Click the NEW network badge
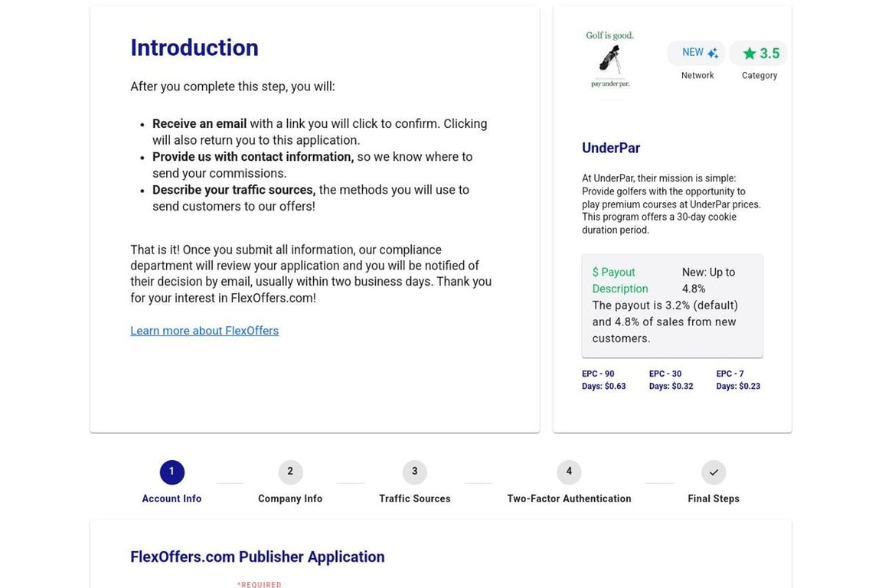882x588 pixels. (697, 53)
